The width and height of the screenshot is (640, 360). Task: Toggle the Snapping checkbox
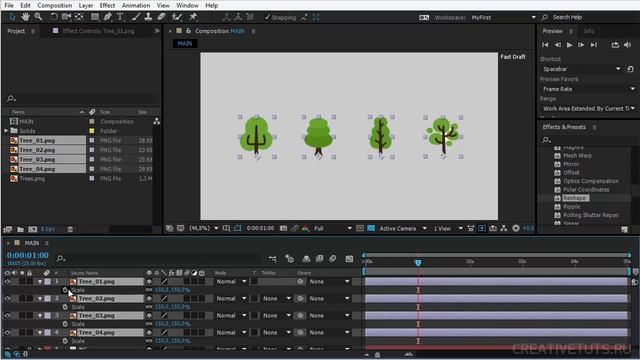267,17
